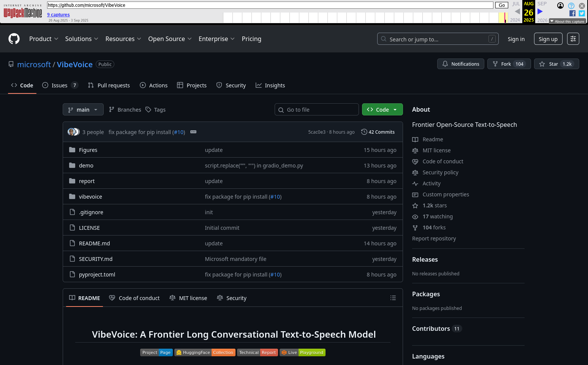Click the Wayback URL address field
The width and height of the screenshot is (588, 365).
(270, 5)
